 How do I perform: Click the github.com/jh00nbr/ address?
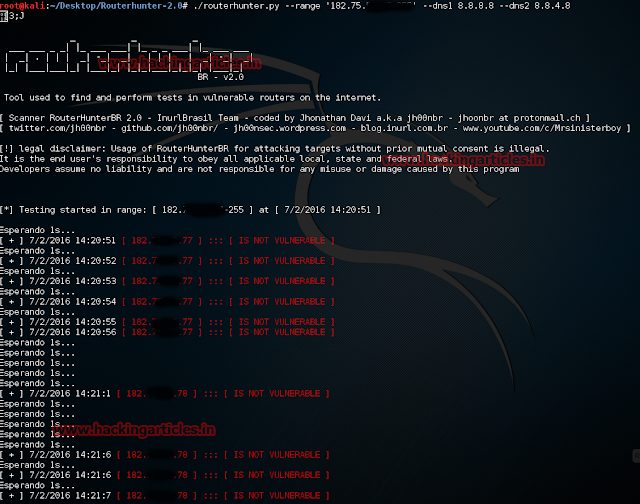point(169,128)
